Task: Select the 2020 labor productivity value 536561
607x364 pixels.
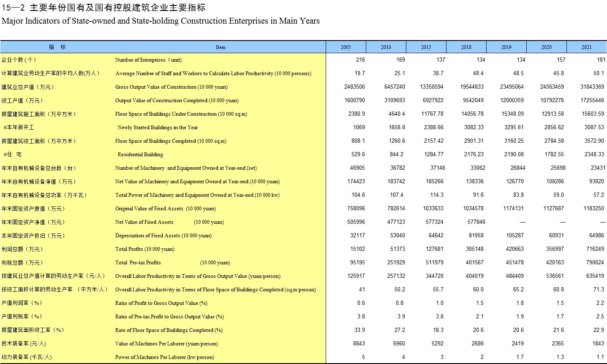Action: (555, 276)
